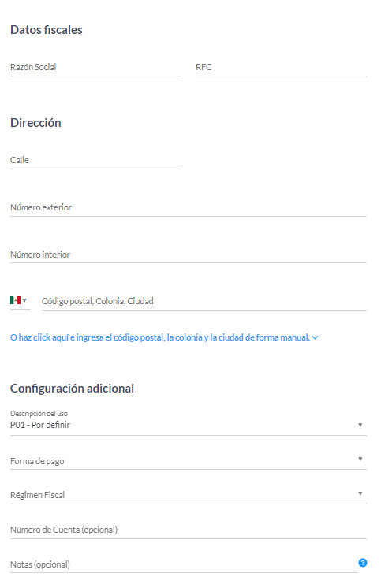
Task: Click the blue help icon beside Notas
Action: pos(363,563)
